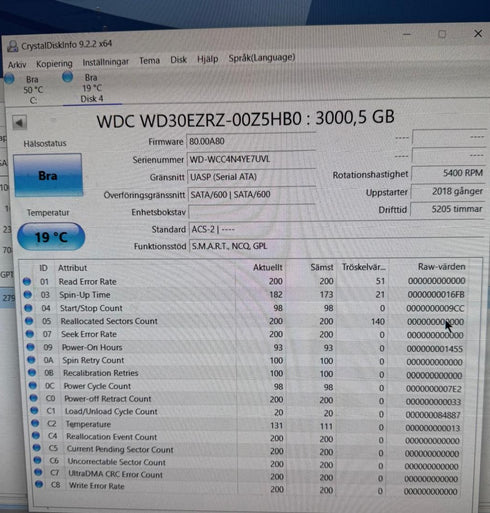Screen dimensions: 490x513
Task: Select the Current Pending Sector Count text
Action: pos(120,449)
